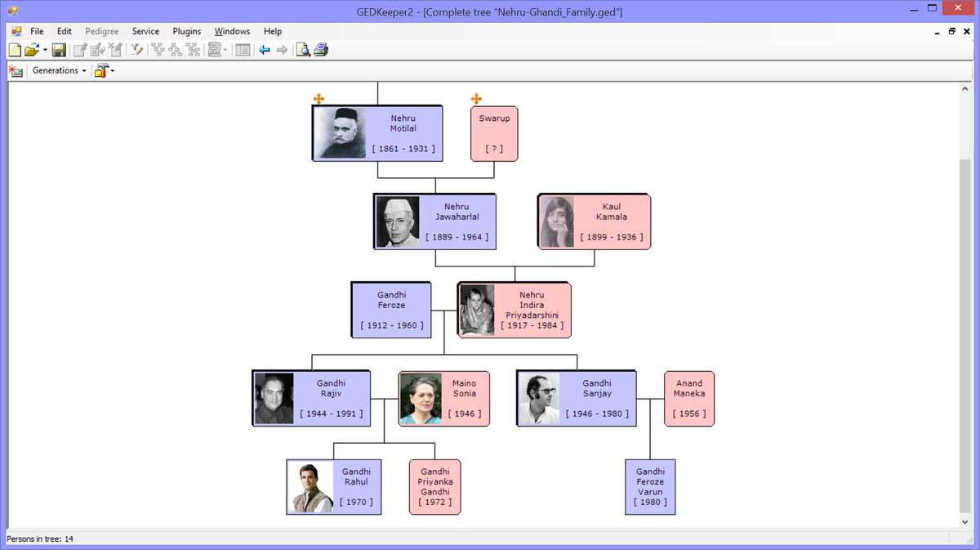Click Nehru Indira Priyadarshini's portrait
The width and height of the screenshot is (980, 550).
pyautogui.click(x=477, y=311)
